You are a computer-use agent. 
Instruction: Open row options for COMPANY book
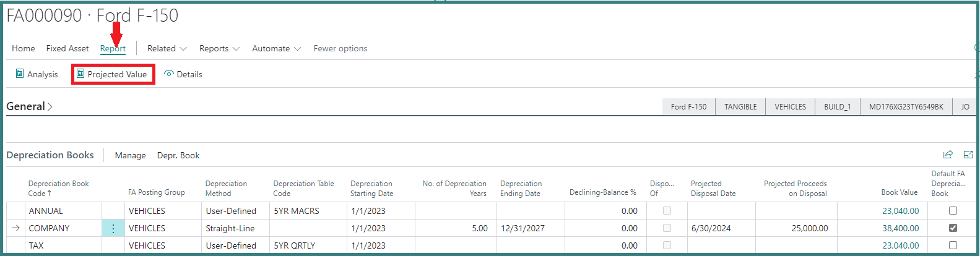click(x=113, y=228)
